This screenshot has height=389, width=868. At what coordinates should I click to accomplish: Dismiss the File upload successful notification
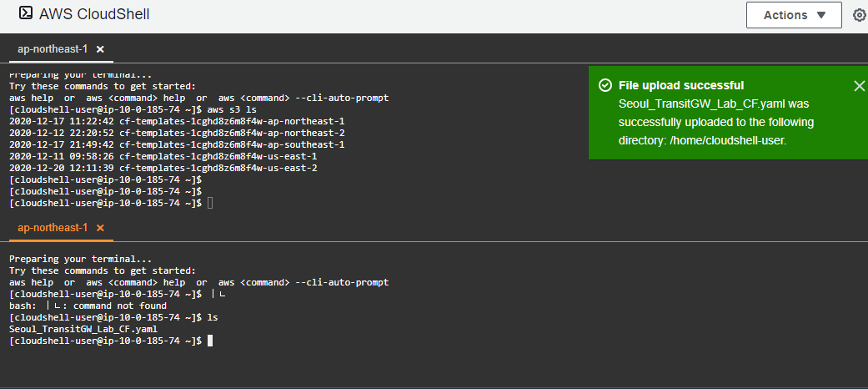click(859, 85)
